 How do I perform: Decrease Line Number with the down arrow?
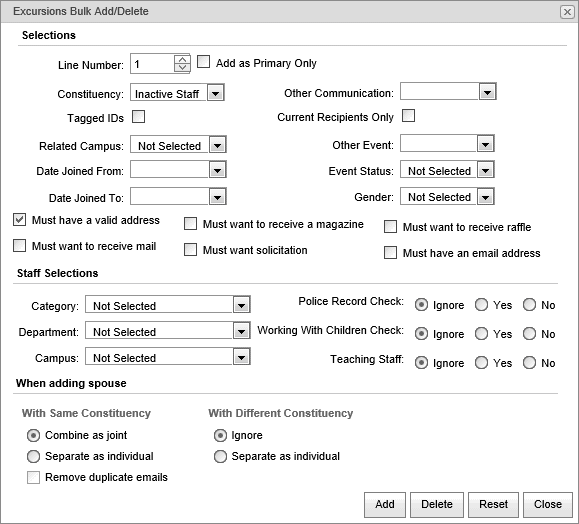click(182, 68)
